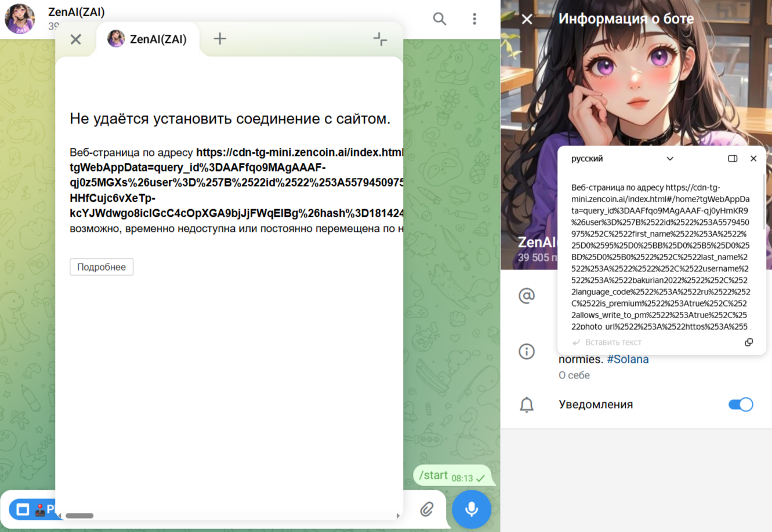This screenshot has height=532, width=772.
Task: Click the info circle icon
Action: coord(527,351)
